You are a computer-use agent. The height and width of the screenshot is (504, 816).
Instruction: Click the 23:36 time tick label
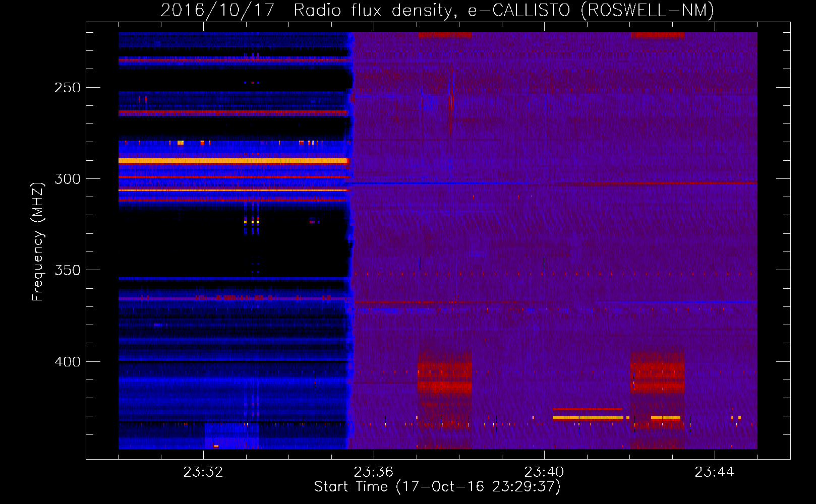(374, 472)
